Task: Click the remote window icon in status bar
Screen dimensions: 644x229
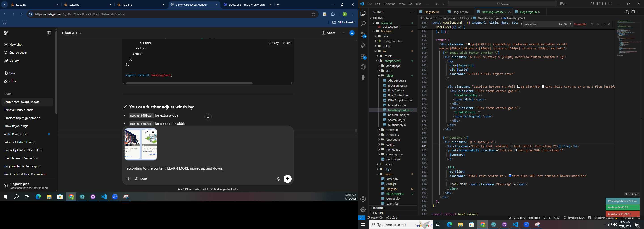Action: coord(362,218)
